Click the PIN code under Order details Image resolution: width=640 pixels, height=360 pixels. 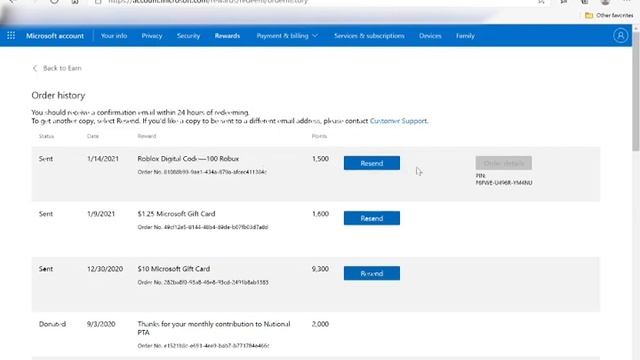(x=504, y=183)
